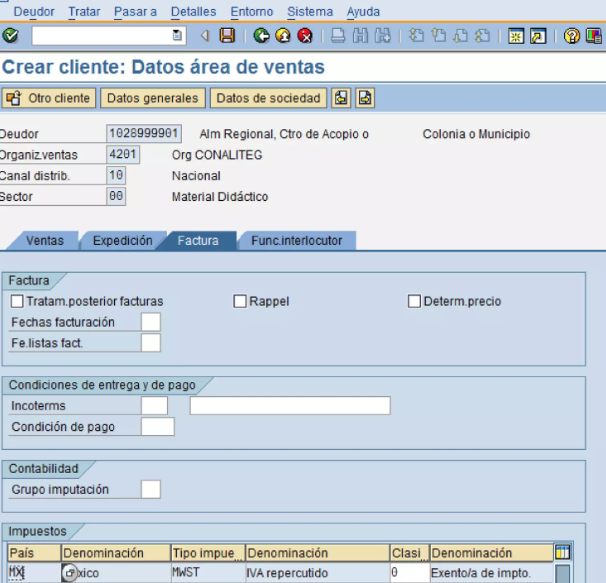
Task: Click the red Cancel icon
Action: pyautogui.click(x=305, y=36)
